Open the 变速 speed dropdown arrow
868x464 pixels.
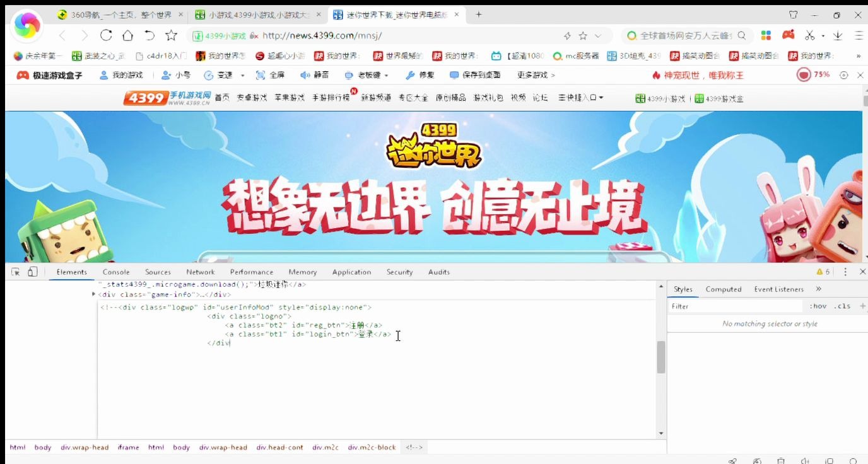point(243,75)
